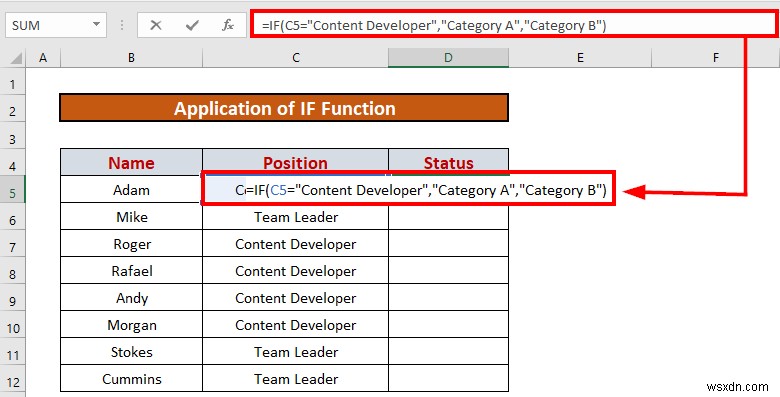This screenshot has height=397, width=780.
Task: Select column F header
Action: (x=715, y=58)
